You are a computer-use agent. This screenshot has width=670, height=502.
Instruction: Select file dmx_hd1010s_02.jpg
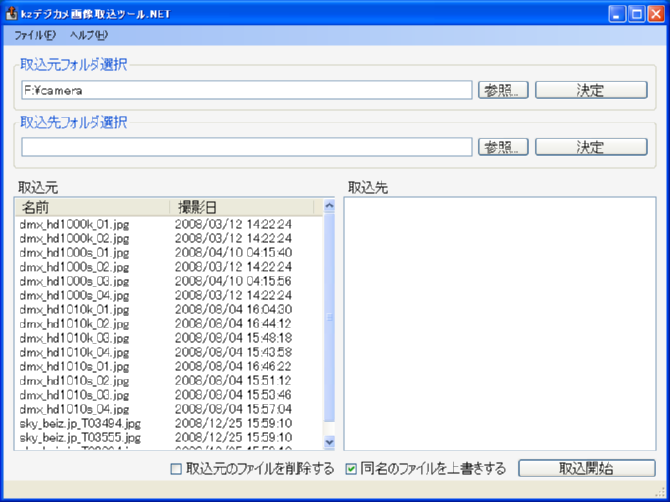[x=74, y=381]
